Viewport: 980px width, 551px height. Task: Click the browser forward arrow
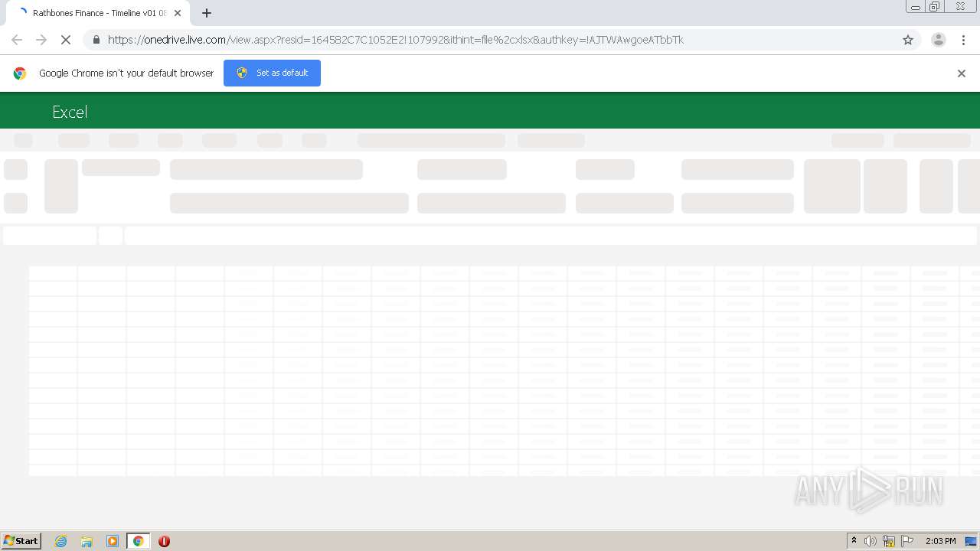[x=41, y=40]
